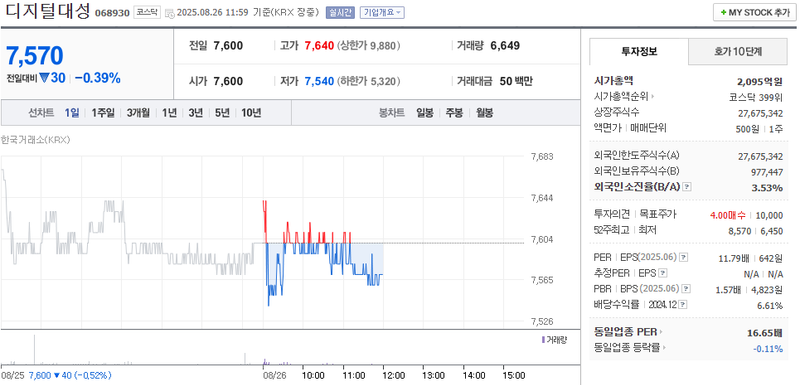This screenshot has height=385, width=800.
Task: Select the 1주일 line chart period
Action: click(x=103, y=113)
